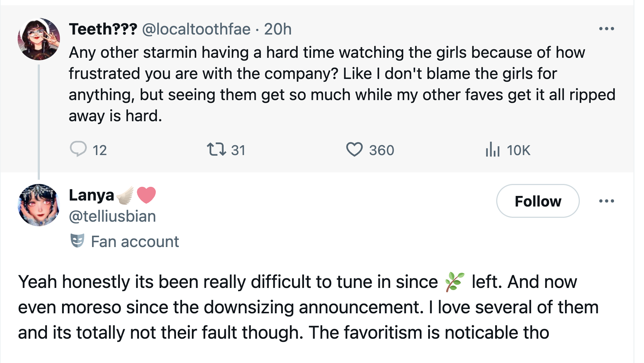Image resolution: width=644 pixels, height=363 pixels.
Task: Click the pink heart emoji beside Lanya
Action: point(146,195)
